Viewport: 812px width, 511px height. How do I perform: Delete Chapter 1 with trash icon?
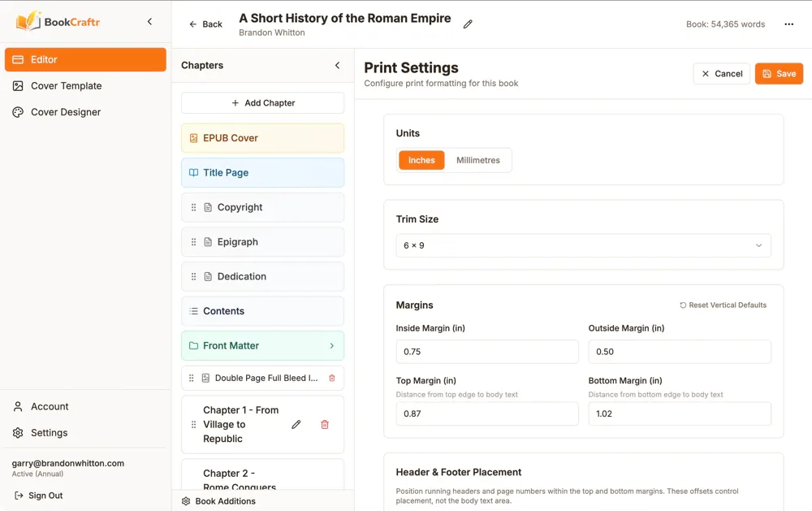tap(325, 424)
